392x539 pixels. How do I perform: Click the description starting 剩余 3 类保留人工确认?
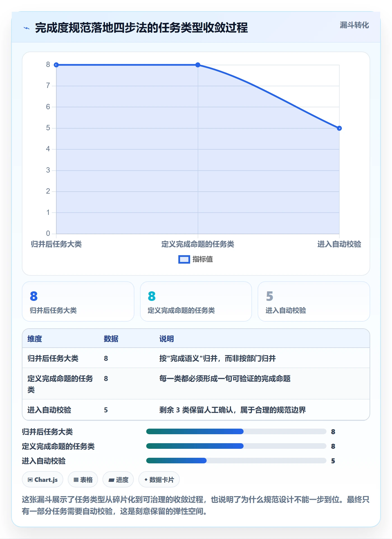[232, 410]
